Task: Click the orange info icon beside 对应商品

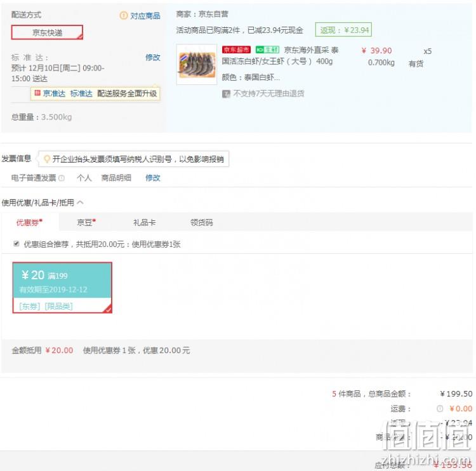Action: coord(123,15)
